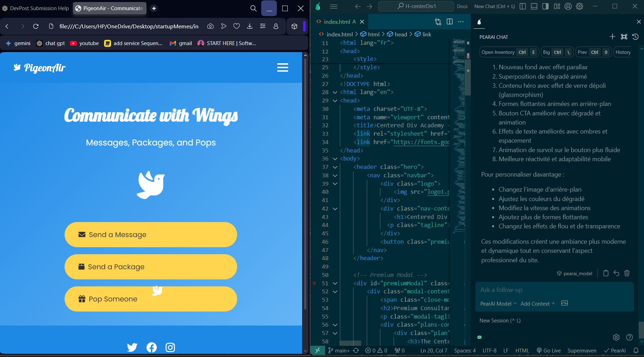Open notifications bell in status bar
The image size is (644, 357).
[x=636, y=350]
